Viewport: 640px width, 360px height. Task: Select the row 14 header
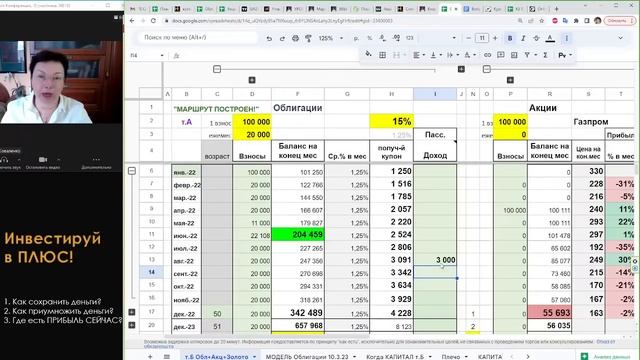[151, 272]
